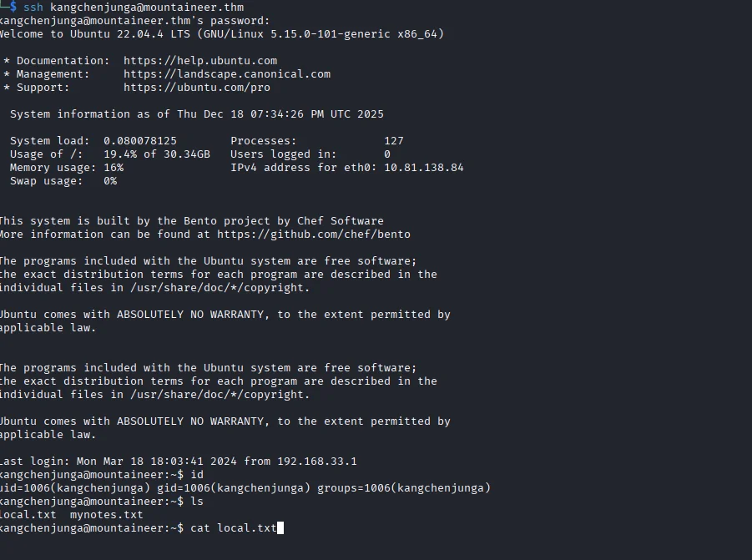Click the id command at the prompt
This screenshot has width=752, height=560.
click(x=197, y=475)
